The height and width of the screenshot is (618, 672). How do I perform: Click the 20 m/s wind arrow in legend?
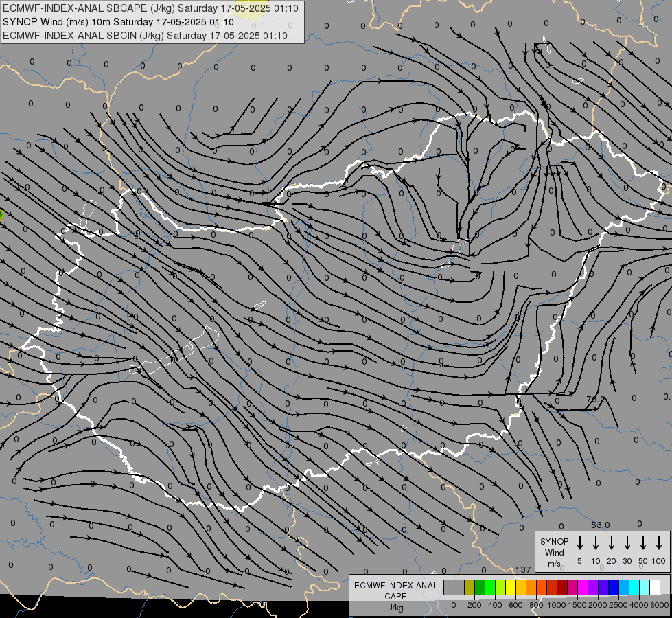click(612, 543)
